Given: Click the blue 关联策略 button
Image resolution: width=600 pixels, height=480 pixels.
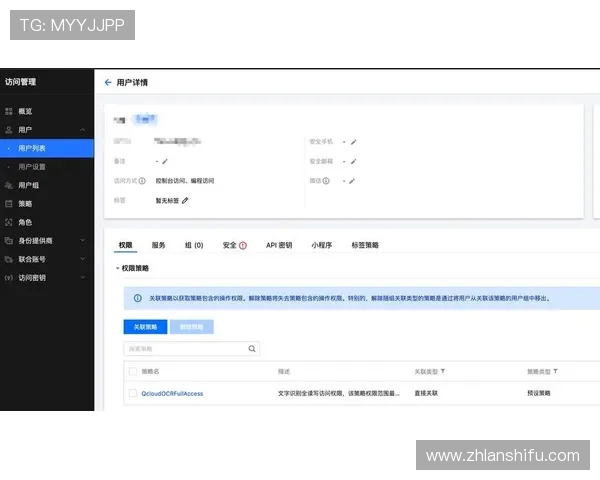Looking at the screenshot, I should (x=145, y=327).
